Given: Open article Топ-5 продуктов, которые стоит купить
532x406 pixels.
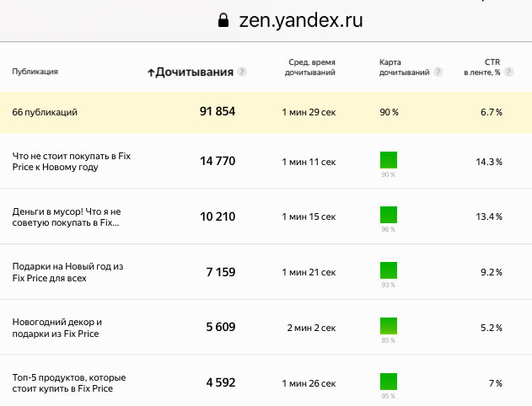Looking at the screenshot, I should click(x=69, y=383).
